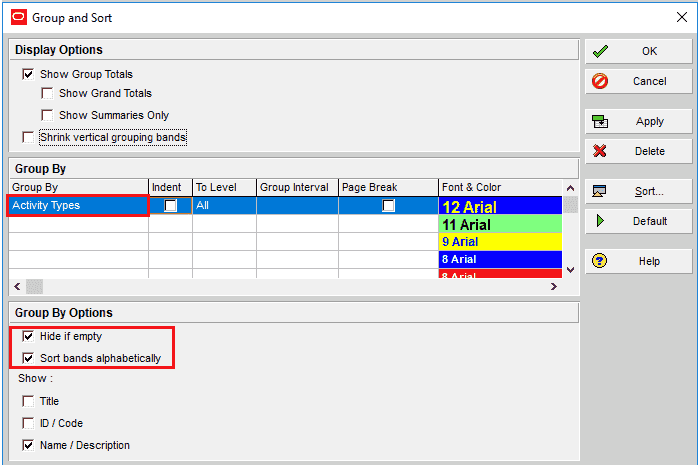Screen dimensions: 700x465
Task: Click the Cancel button label
Action: 650,81
